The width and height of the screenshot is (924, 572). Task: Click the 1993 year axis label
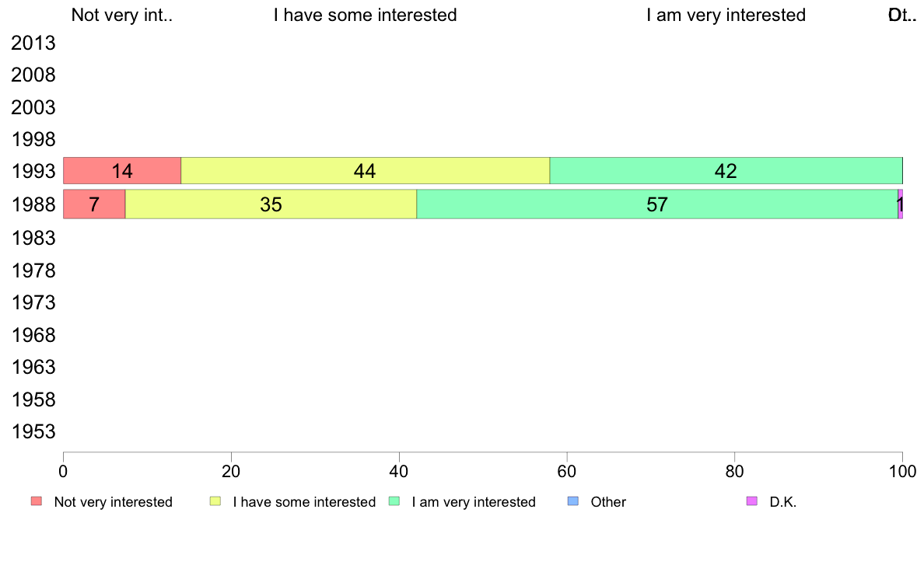[x=33, y=172]
